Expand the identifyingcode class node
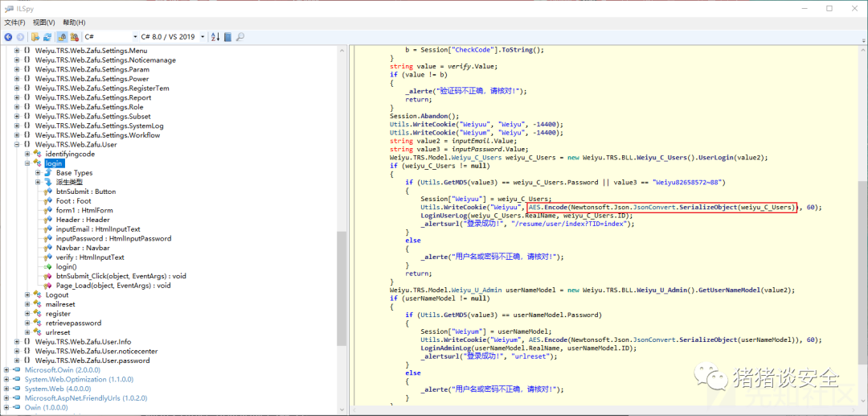Screen dimensions: 868x416 [27, 154]
